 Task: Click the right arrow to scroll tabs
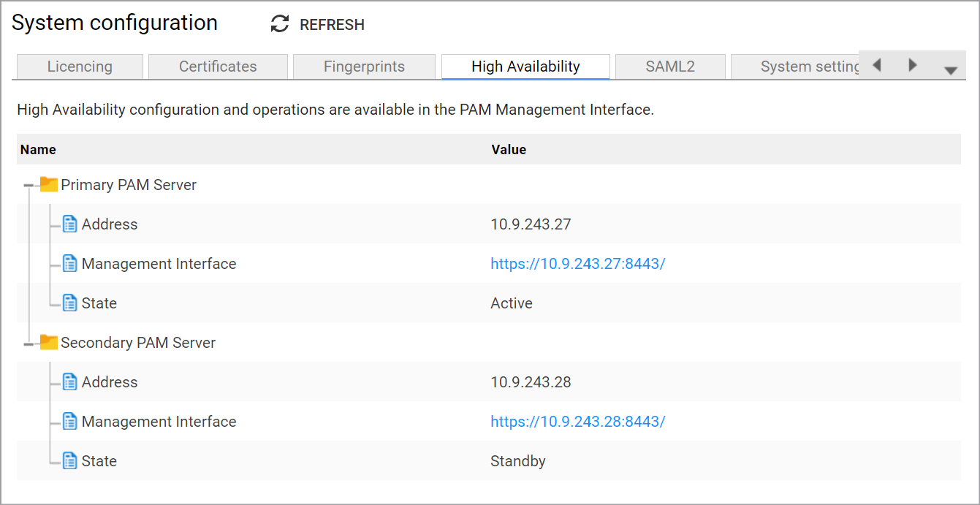click(x=912, y=65)
